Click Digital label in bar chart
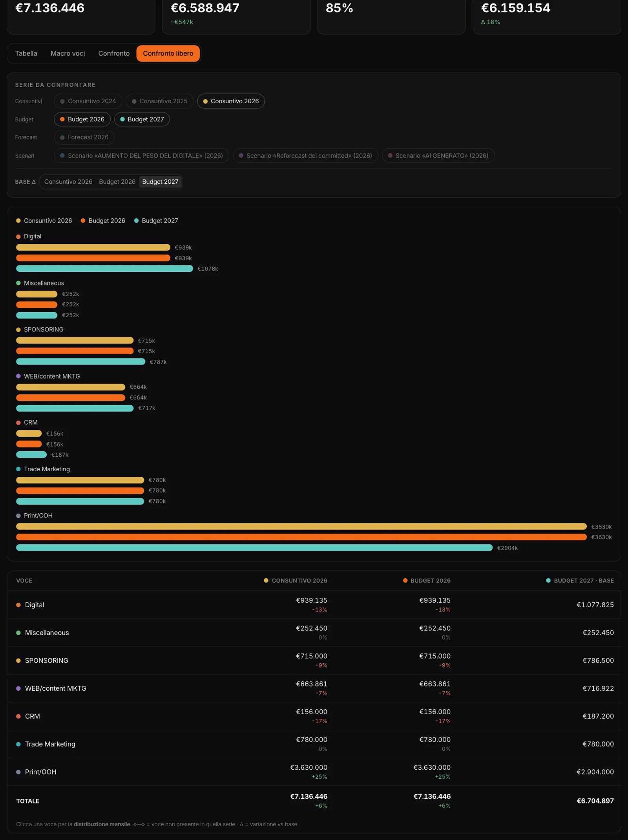Viewport: 628px width, 840px height. coord(33,236)
